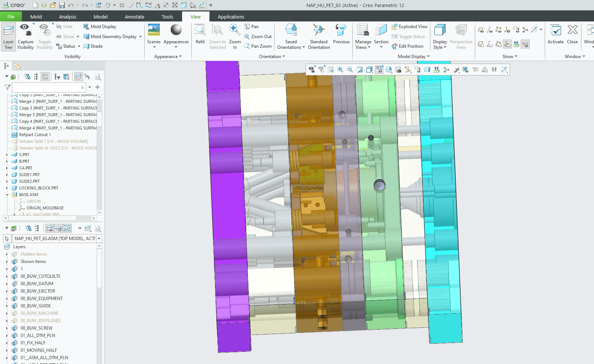Toggle the Layer Tree panel
The height and width of the screenshot is (364, 594).
pos(9,36)
